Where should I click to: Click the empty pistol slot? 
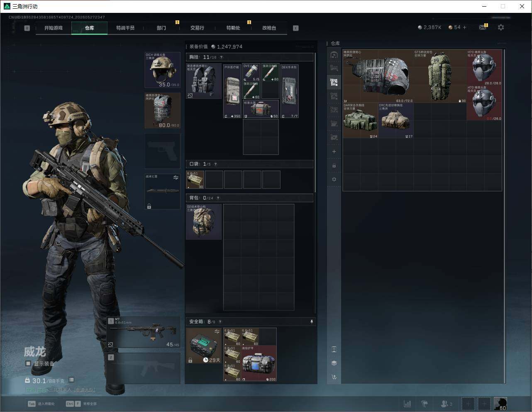coord(162,151)
